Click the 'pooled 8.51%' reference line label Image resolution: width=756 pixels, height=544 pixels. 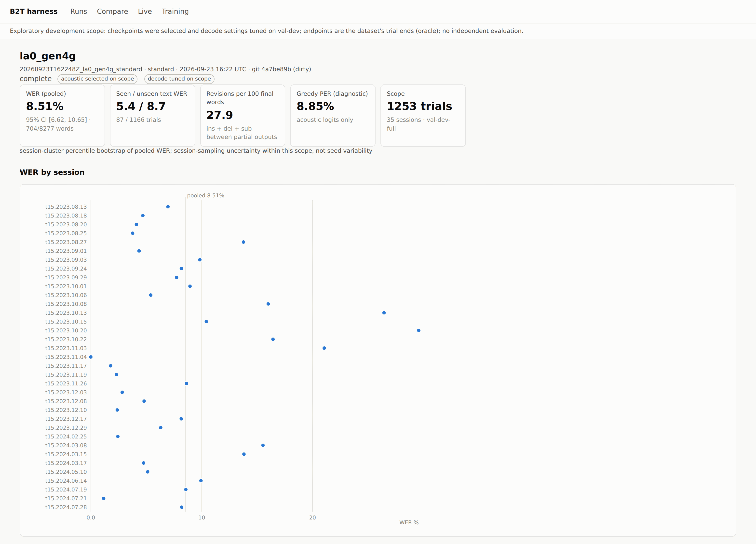pos(205,196)
